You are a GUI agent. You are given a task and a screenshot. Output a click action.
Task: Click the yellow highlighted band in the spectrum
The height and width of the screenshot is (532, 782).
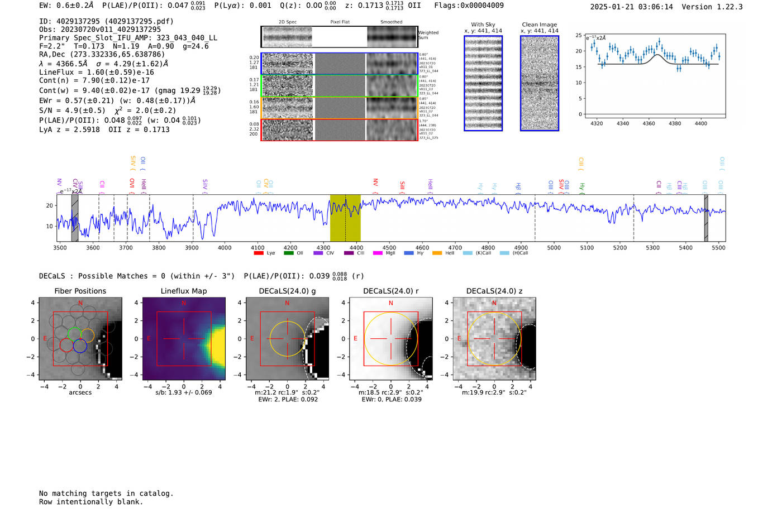point(345,218)
